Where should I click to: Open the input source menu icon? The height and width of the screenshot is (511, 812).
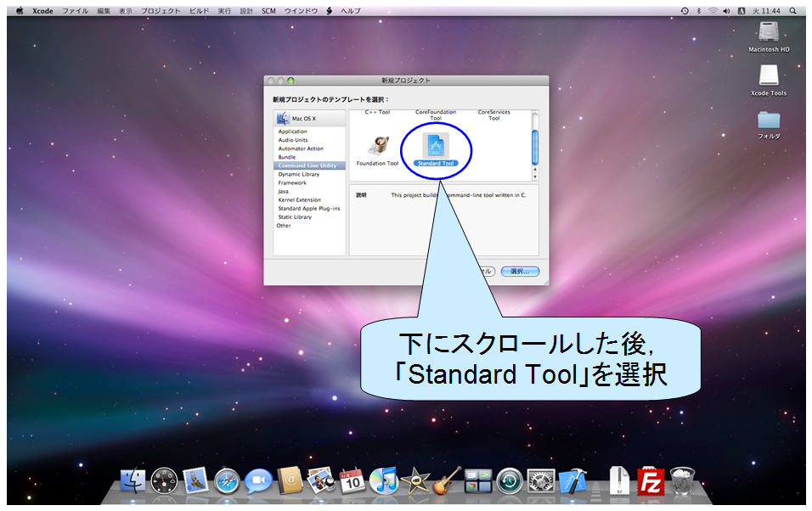742,10
